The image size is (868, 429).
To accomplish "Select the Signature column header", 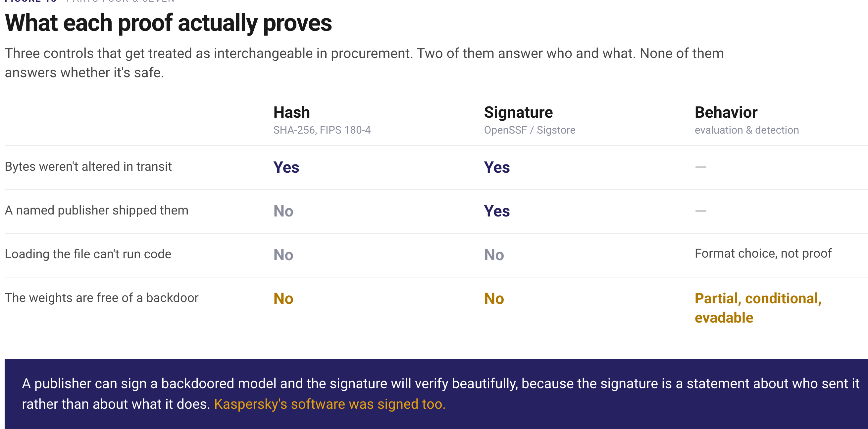I will (518, 112).
